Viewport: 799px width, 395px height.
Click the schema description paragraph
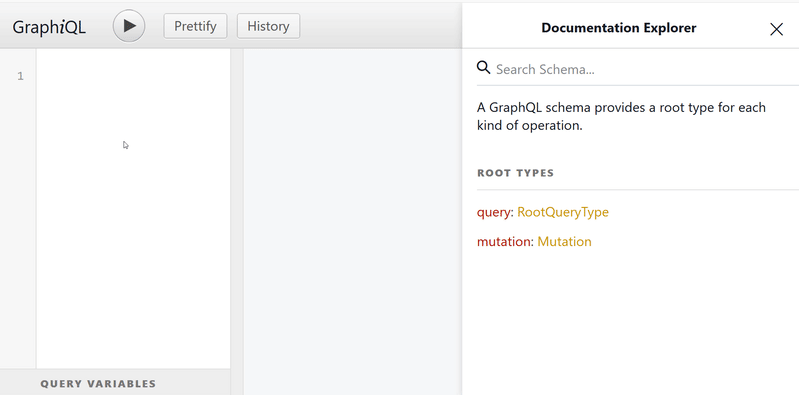[621, 116]
